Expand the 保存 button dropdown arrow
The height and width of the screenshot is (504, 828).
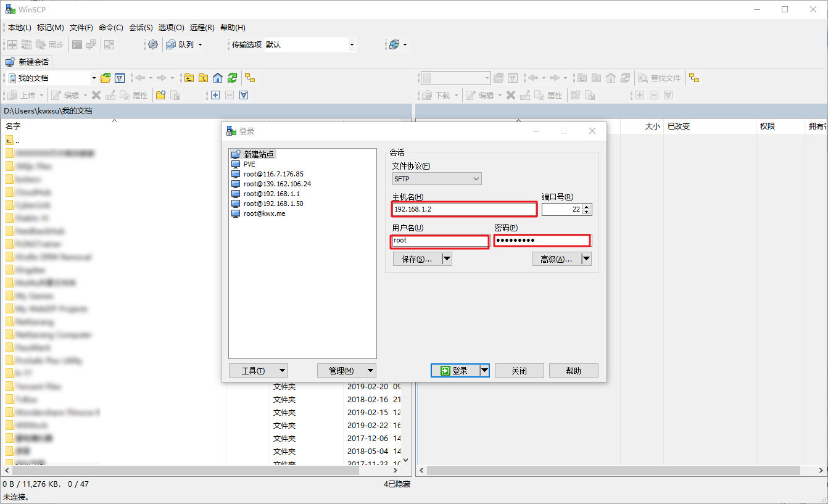pyautogui.click(x=447, y=259)
